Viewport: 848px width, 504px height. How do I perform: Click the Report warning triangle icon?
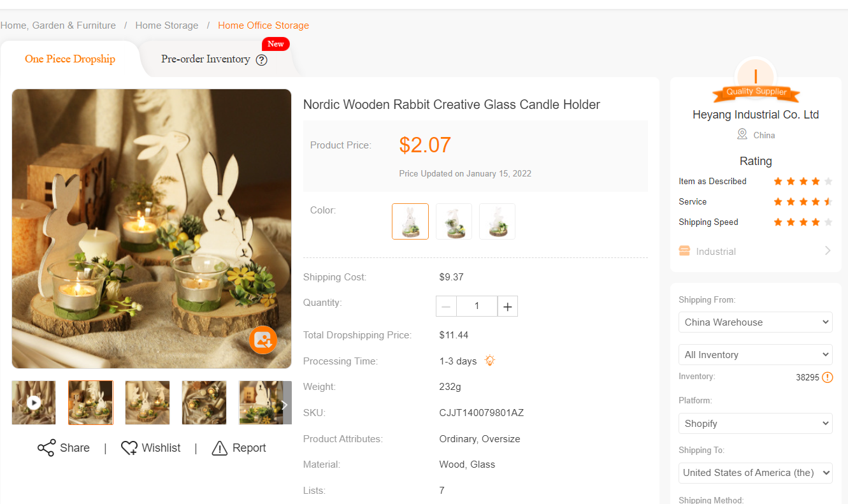tap(220, 448)
